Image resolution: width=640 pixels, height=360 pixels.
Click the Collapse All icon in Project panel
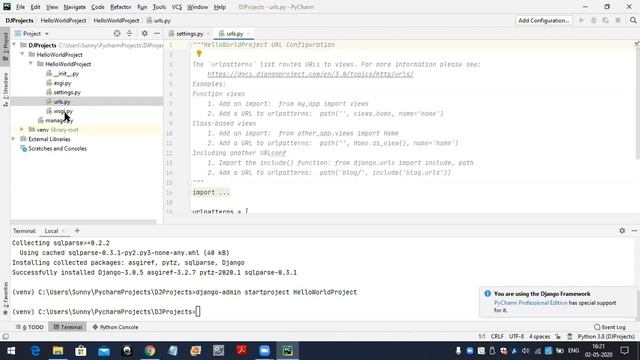[129, 33]
